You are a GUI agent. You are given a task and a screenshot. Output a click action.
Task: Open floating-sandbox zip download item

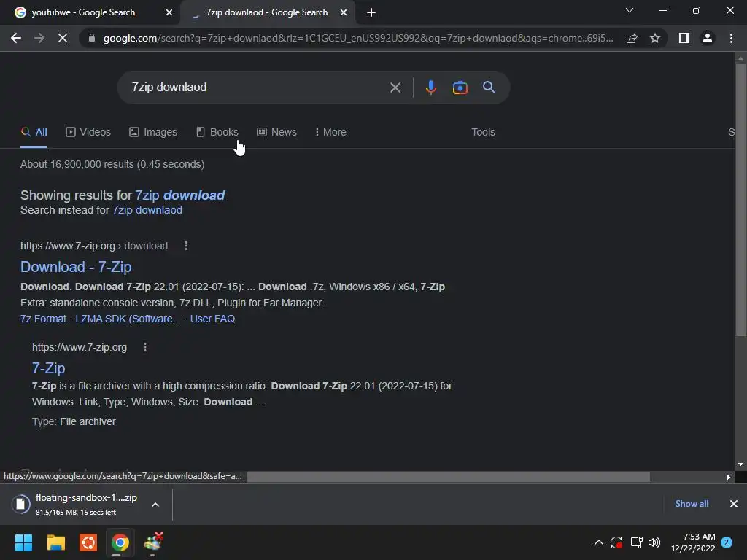coord(74,505)
